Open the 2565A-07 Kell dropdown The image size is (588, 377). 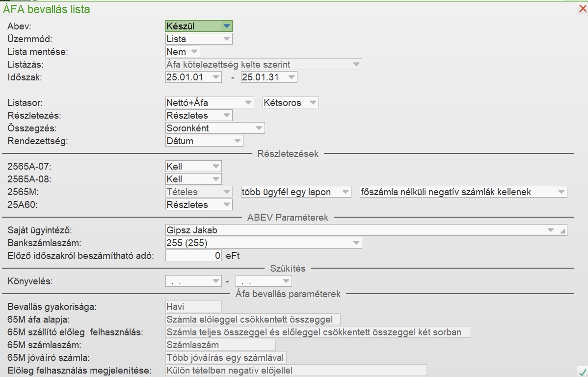click(193, 166)
